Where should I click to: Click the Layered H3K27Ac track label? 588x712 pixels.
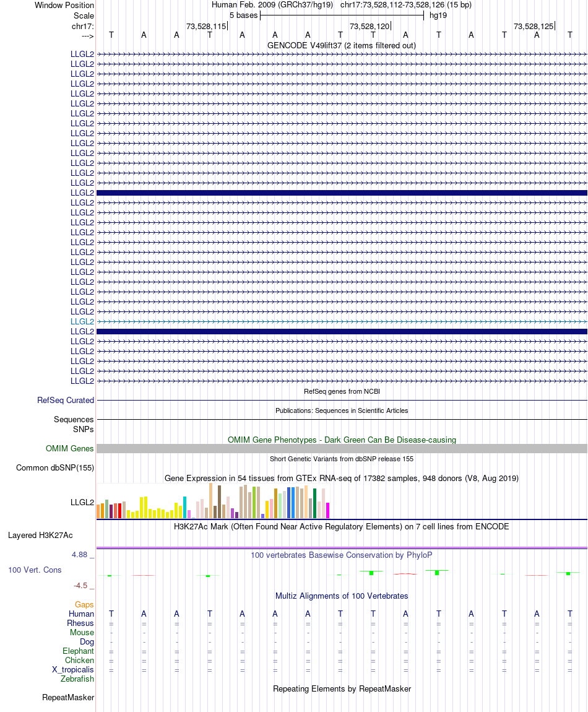40,535
